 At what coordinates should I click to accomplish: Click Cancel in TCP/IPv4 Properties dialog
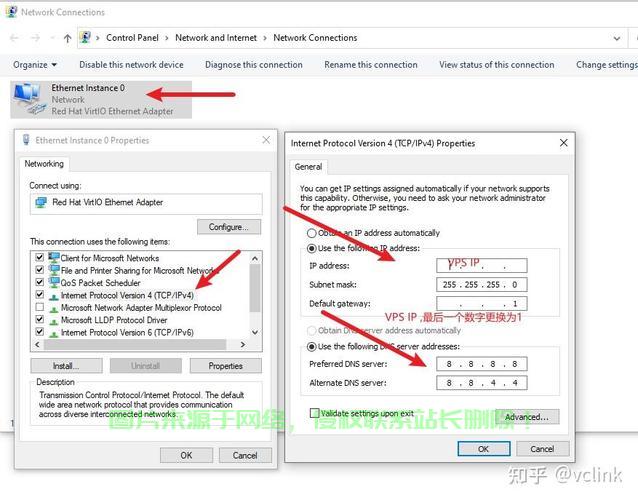point(542,449)
